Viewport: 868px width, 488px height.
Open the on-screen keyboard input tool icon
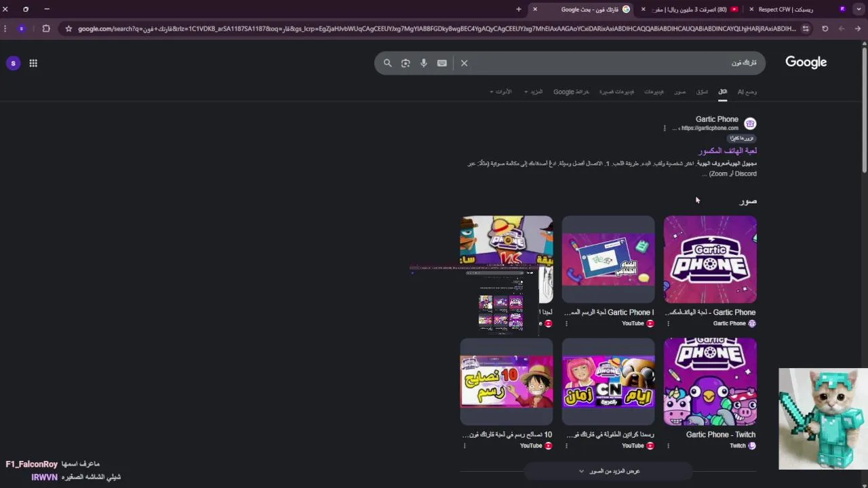pos(442,63)
